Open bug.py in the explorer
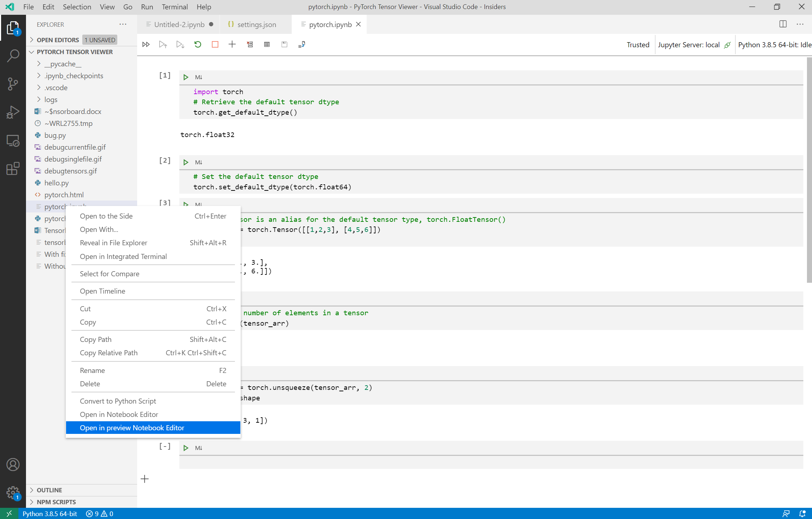The height and width of the screenshot is (519, 812). (x=55, y=135)
